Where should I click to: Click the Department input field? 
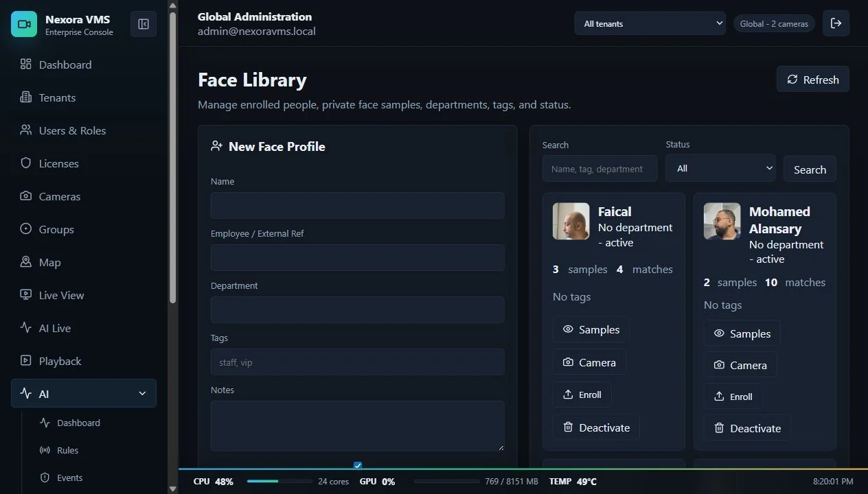tap(357, 309)
